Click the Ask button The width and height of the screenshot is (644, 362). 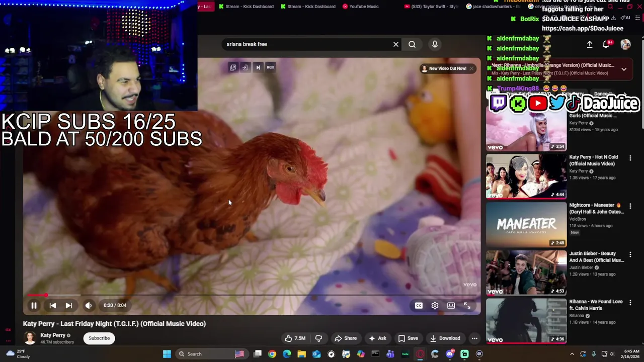pos(377,338)
